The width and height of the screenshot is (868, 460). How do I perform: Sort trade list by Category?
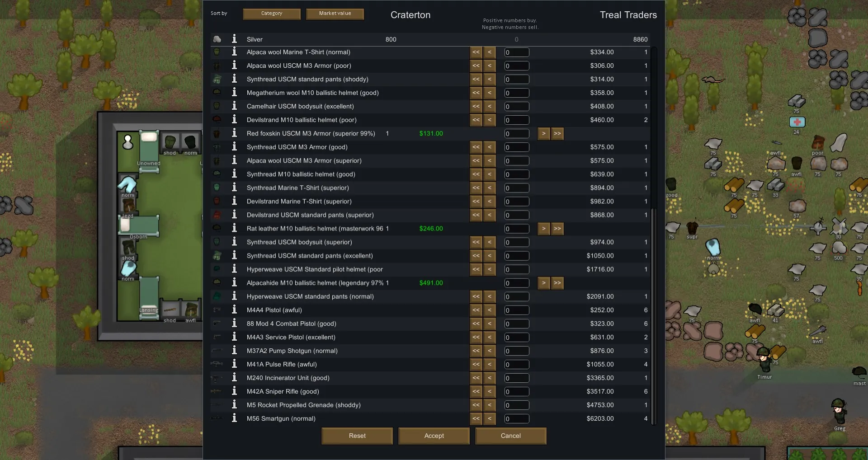[x=272, y=14]
